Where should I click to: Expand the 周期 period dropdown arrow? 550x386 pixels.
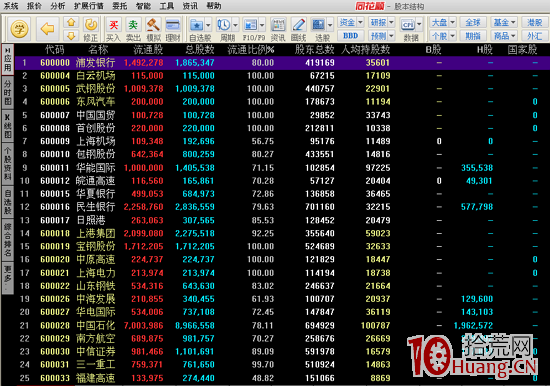point(235,25)
